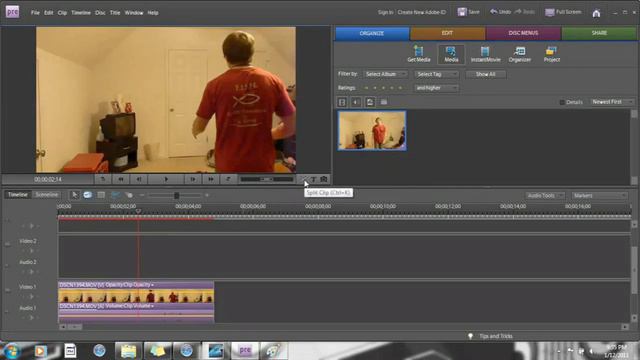
Task: Open the Timeline menu
Action: (81, 13)
